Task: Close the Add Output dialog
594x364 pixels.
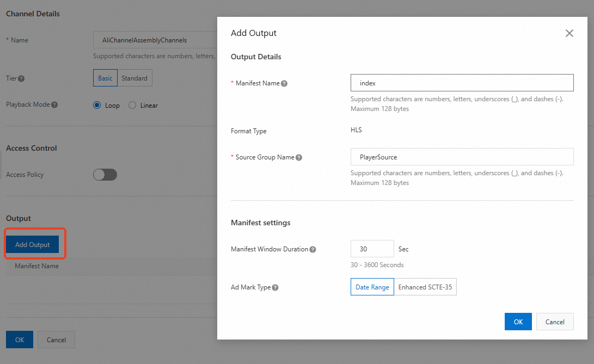Action: [x=569, y=33]
